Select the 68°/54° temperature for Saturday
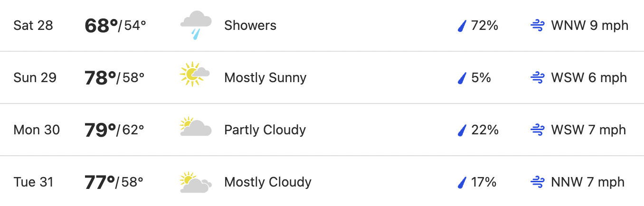 click(115, 26)
